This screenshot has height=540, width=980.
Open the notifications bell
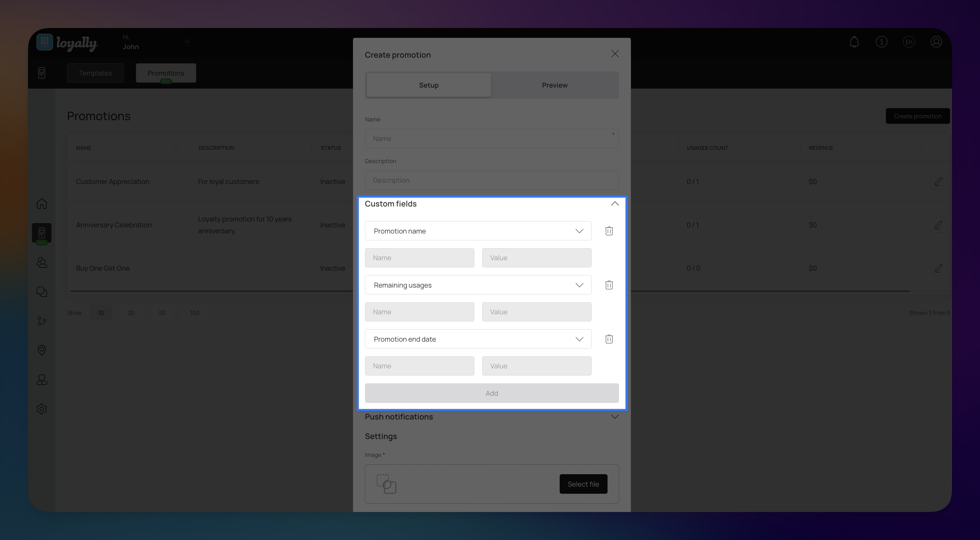854,42
